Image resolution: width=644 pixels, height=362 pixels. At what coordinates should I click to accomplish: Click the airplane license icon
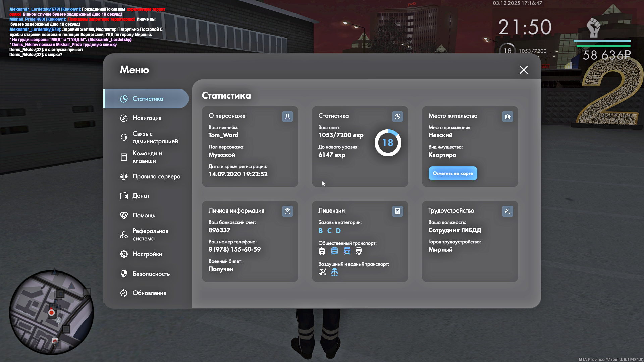point(322,272)
